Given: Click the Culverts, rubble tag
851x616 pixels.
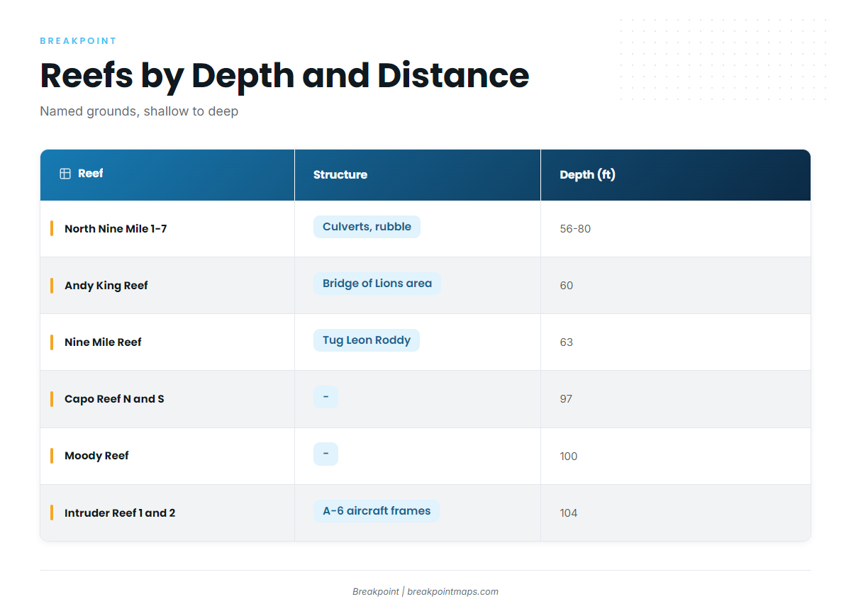Looking at the screenshot, I should pos(367,227).
